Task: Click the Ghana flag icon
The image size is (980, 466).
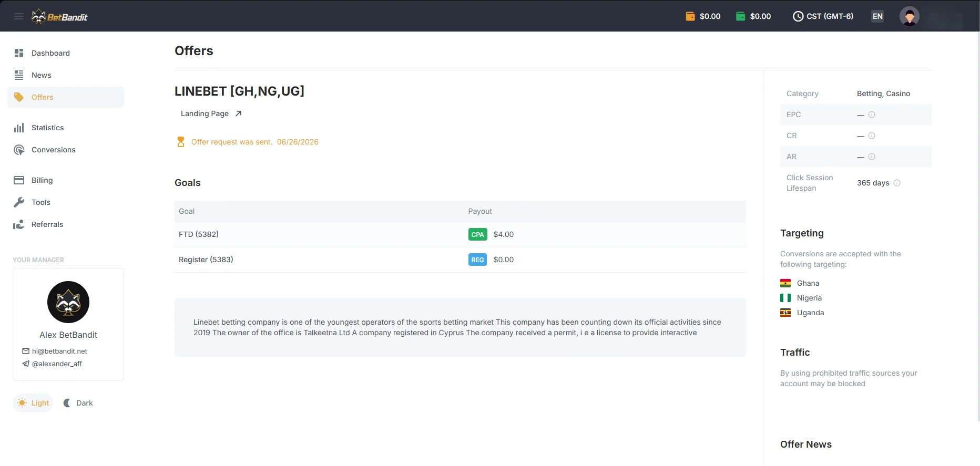Action: 785,283
